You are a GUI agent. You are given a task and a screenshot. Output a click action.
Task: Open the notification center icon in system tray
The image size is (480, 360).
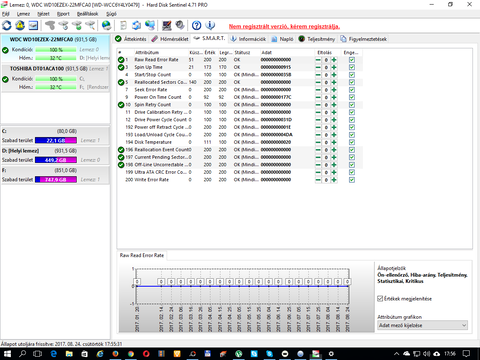point(466,353)
